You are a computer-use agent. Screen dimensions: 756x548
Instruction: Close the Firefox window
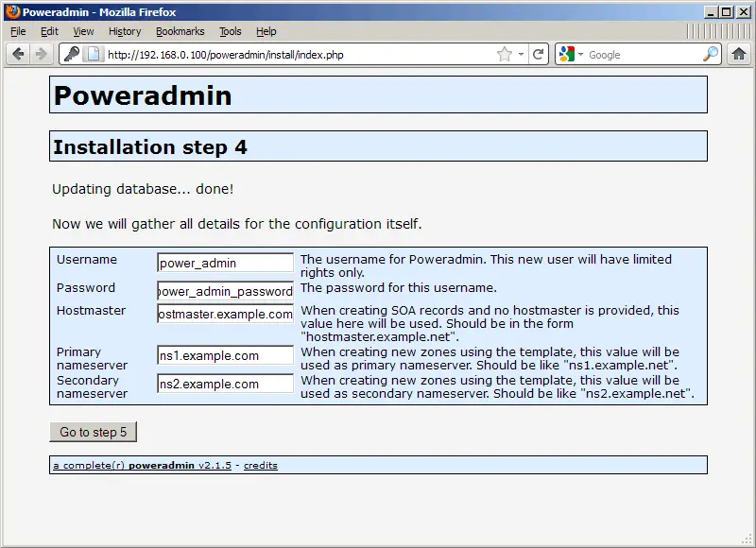coord(744,12)
